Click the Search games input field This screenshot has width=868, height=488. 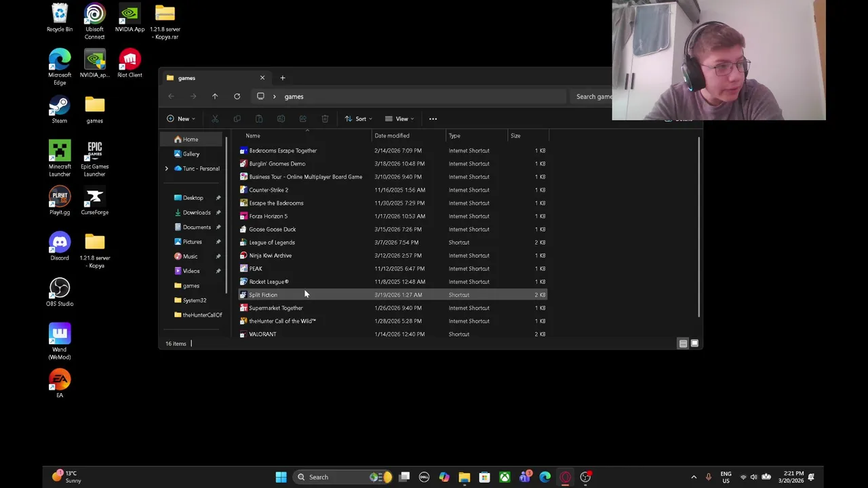tap(593, 96)
